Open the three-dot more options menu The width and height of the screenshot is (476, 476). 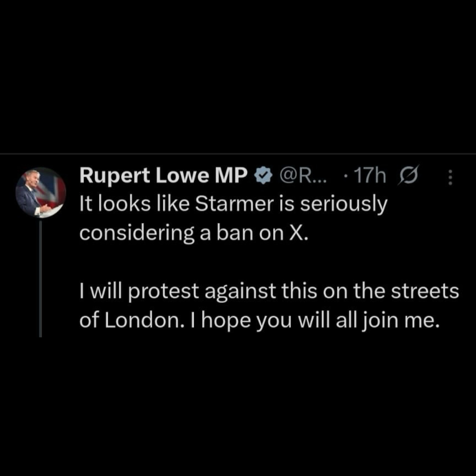[x=450, y=177]
